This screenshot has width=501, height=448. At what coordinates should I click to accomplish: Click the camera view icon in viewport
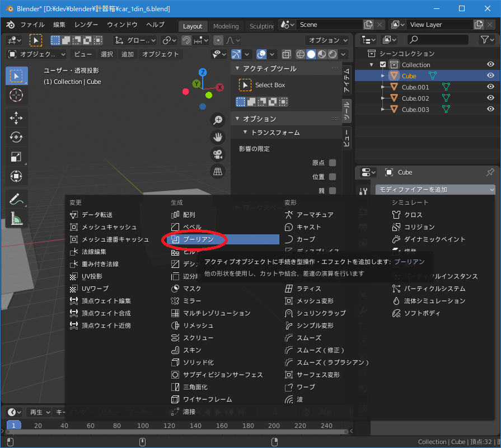(x=218, y=154)
